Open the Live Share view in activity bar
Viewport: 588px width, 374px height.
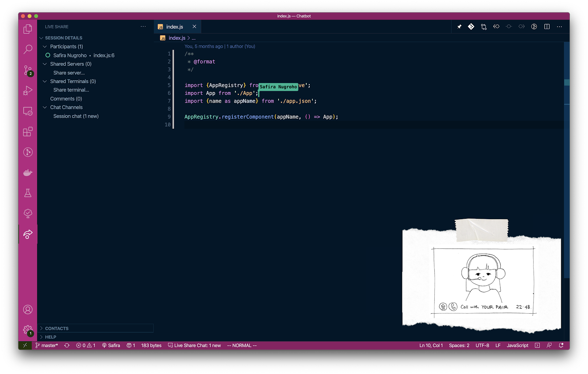point(28,234)
